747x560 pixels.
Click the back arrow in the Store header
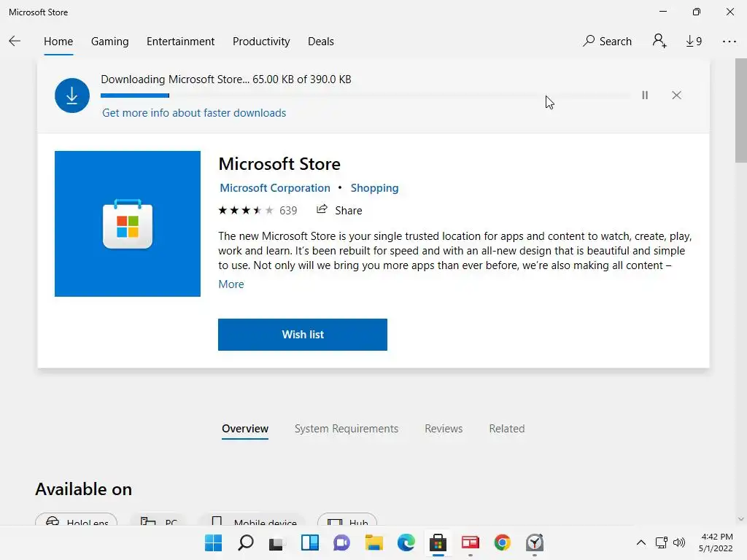pyautogui.click(x=15, y=42)
